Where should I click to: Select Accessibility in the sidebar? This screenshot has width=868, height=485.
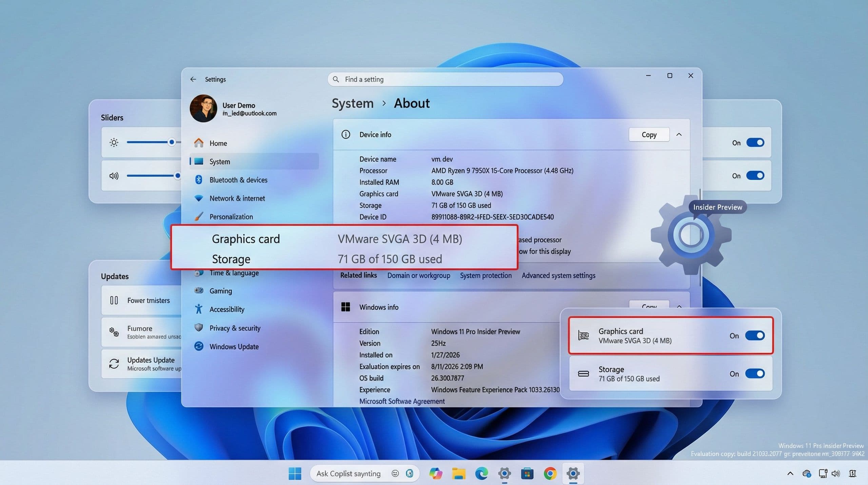226,309
